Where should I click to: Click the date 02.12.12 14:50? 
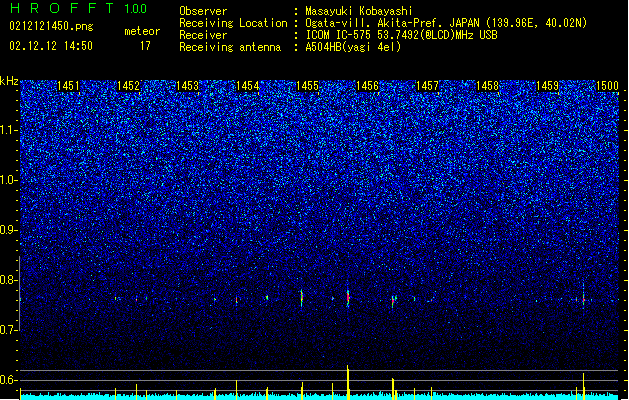tap(51, 46)
